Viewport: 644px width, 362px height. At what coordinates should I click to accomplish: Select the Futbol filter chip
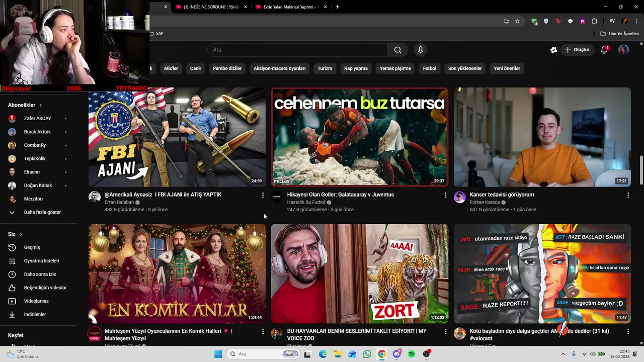tap(430, 68)
